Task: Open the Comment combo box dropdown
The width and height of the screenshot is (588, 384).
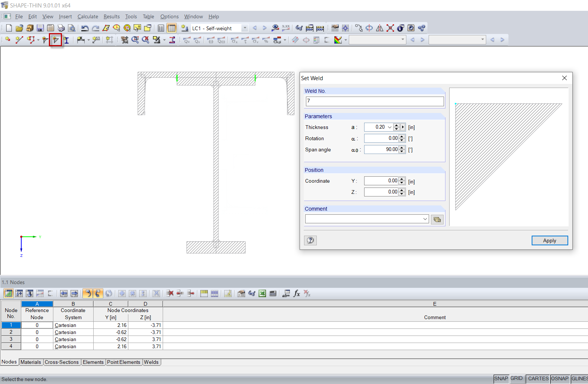Action: 425,219
